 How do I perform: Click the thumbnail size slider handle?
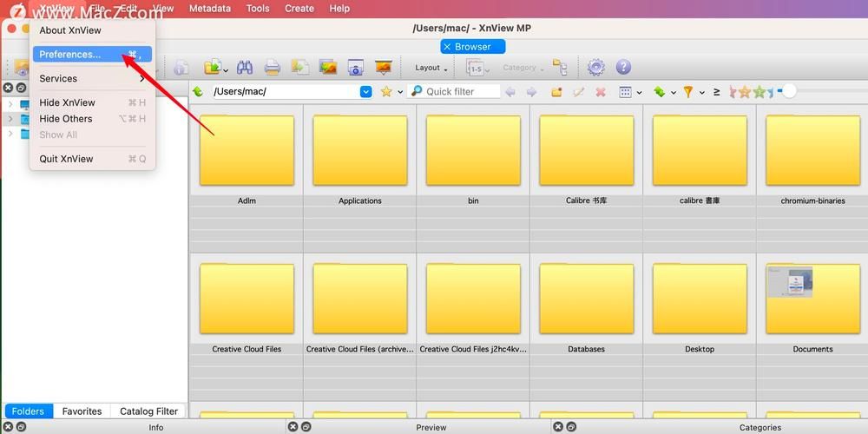pos(789,91)
